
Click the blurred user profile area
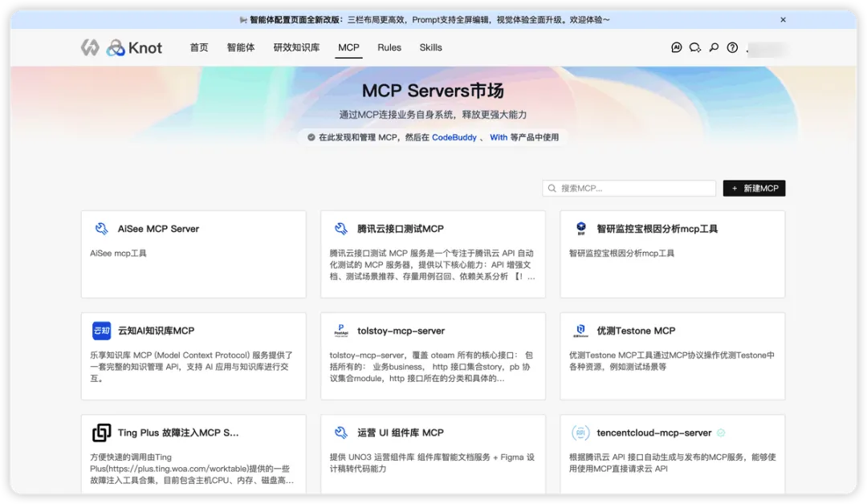(x=767, y=49)
